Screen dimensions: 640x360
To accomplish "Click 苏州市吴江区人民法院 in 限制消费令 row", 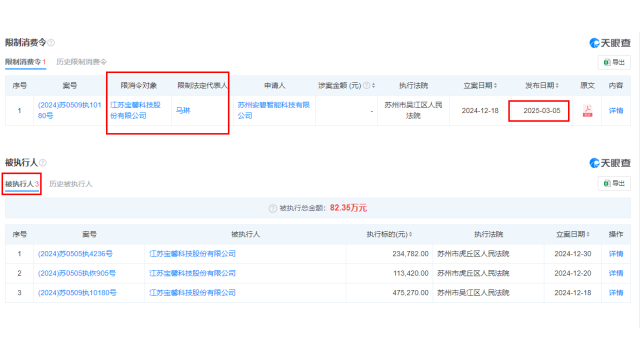I will tap(413, 110).
